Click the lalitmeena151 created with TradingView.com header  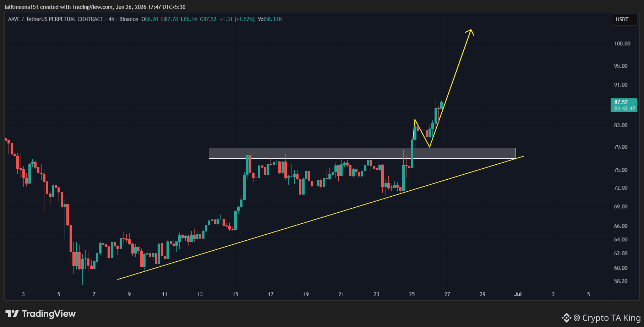(95, 7)
